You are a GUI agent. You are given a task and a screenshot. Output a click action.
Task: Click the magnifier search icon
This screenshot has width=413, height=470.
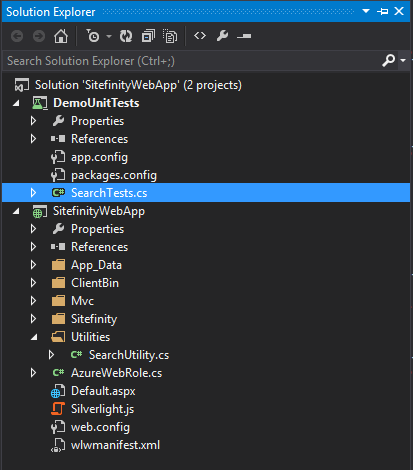388,61
